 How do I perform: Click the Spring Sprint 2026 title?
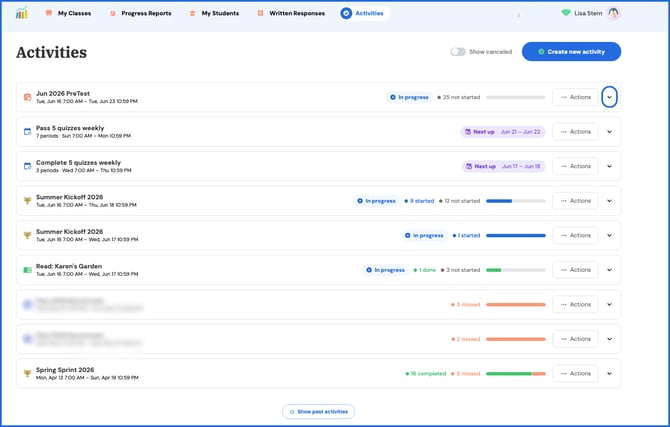pyautogui.click(x=65, y=370)
